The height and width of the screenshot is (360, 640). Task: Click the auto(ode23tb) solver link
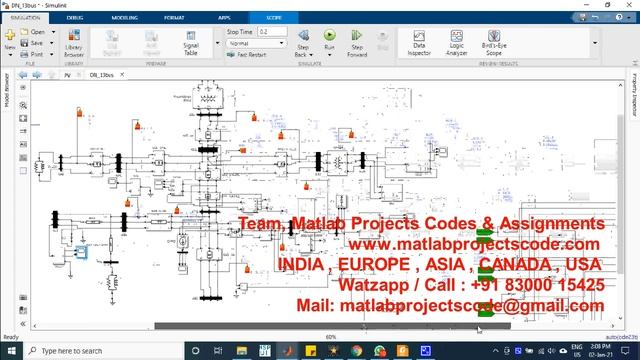click(621, 337)
